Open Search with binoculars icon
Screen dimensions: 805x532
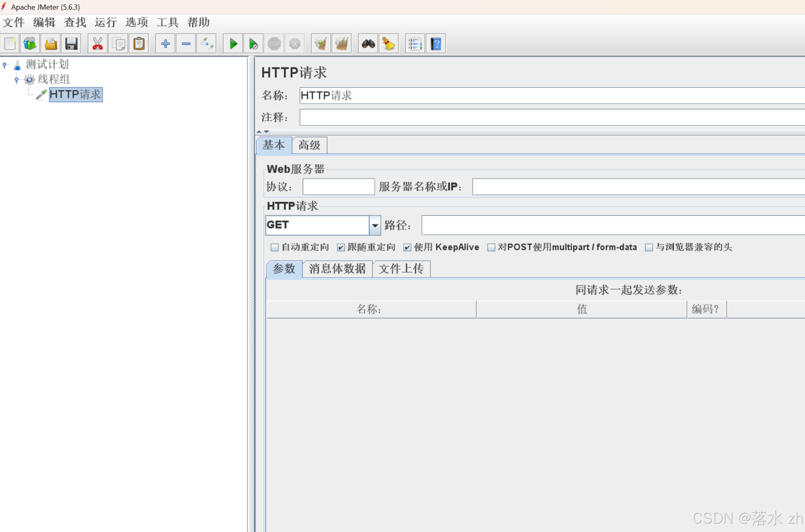coord(368,43)
